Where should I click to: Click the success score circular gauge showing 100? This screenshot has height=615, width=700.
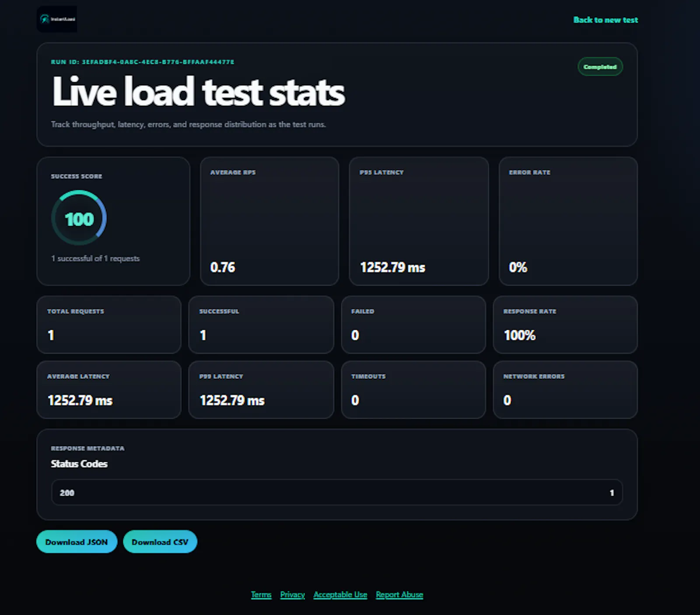coord(79,218)
